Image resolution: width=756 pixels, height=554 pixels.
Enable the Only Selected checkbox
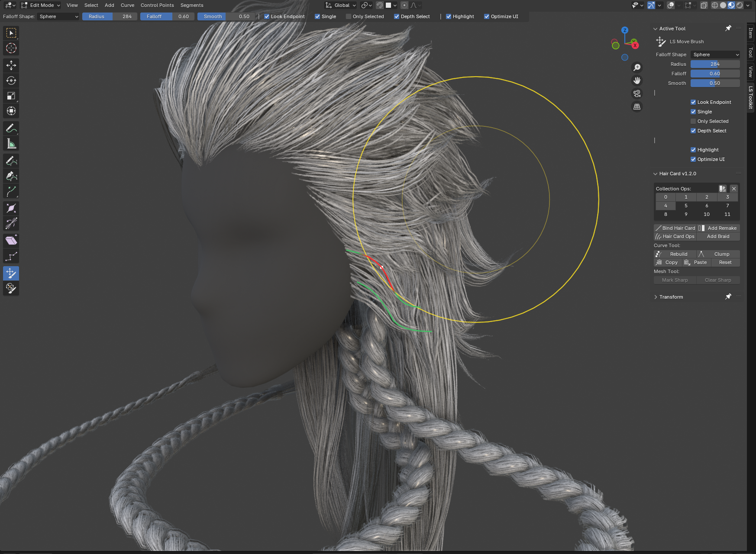(x=349, y=16)
